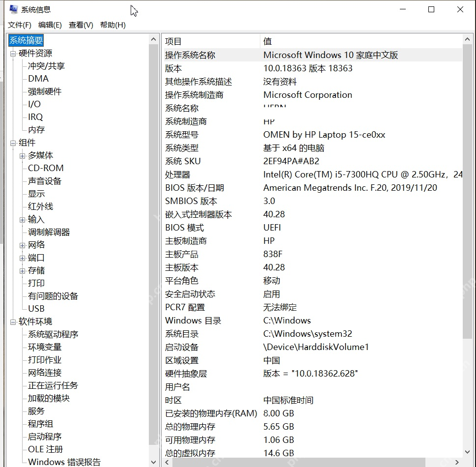Select 声音设备 in the tree
Viewport: 476px width, 467px height.
45,181
